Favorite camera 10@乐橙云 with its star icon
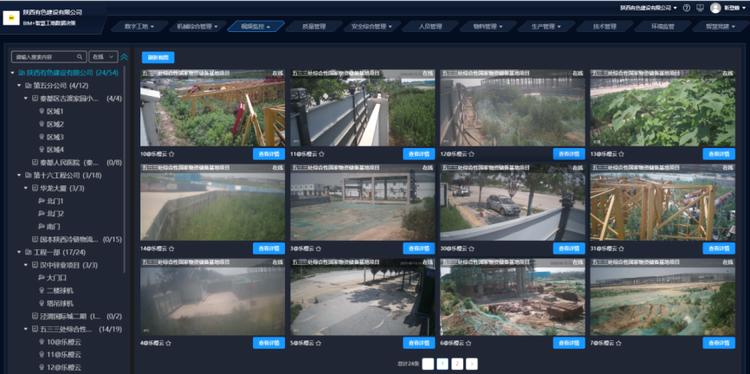The width and height of the screenshot is (750, 374). 172,154
